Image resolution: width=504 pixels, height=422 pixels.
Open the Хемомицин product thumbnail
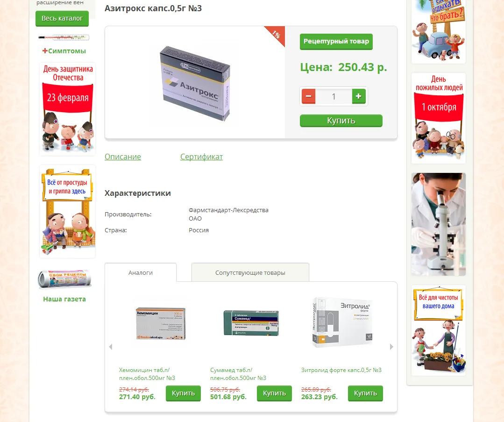coord(161,323)
